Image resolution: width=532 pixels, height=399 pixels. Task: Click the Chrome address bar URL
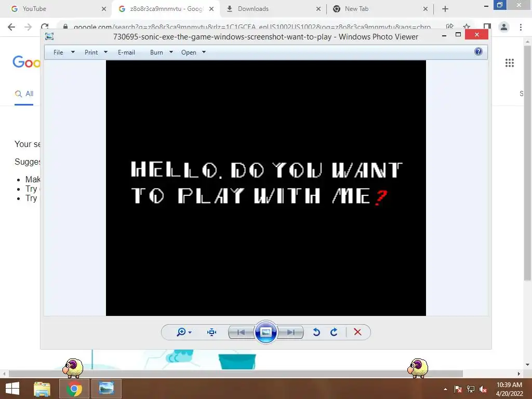click(x=252, y=27)
